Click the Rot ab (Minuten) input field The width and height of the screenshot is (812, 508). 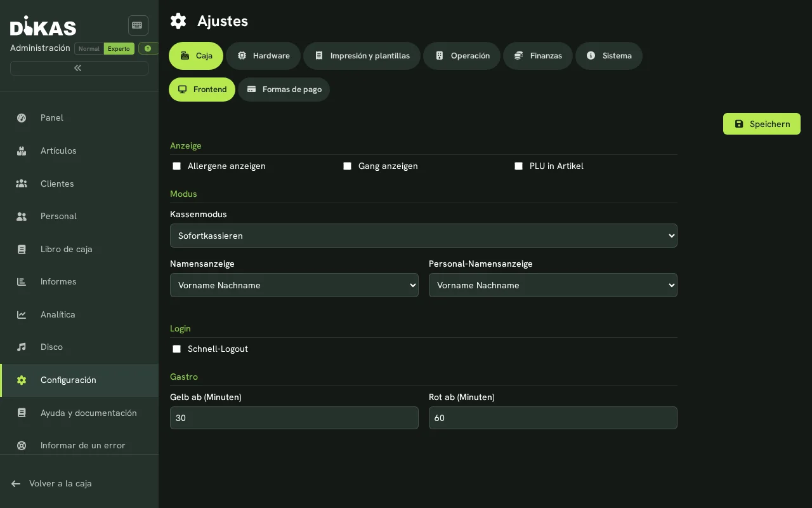tap(553, 418)
